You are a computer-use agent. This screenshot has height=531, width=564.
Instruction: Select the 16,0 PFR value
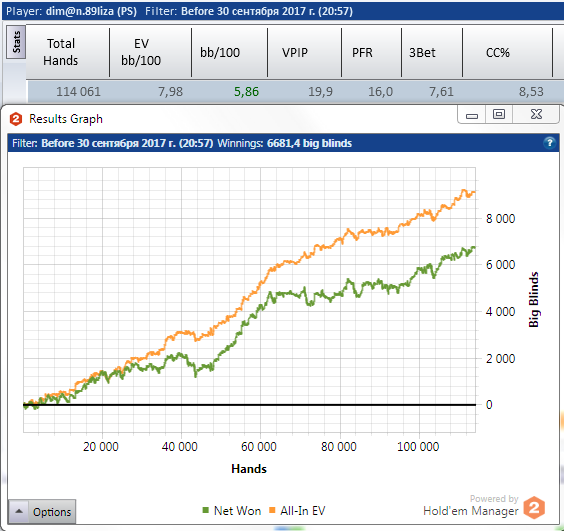(380, 92)
